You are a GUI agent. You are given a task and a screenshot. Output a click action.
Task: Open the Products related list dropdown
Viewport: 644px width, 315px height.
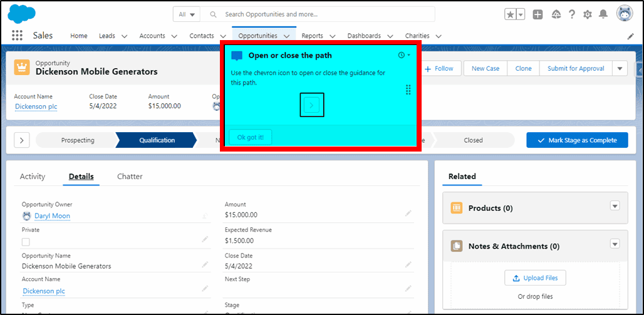pos(615,206)
